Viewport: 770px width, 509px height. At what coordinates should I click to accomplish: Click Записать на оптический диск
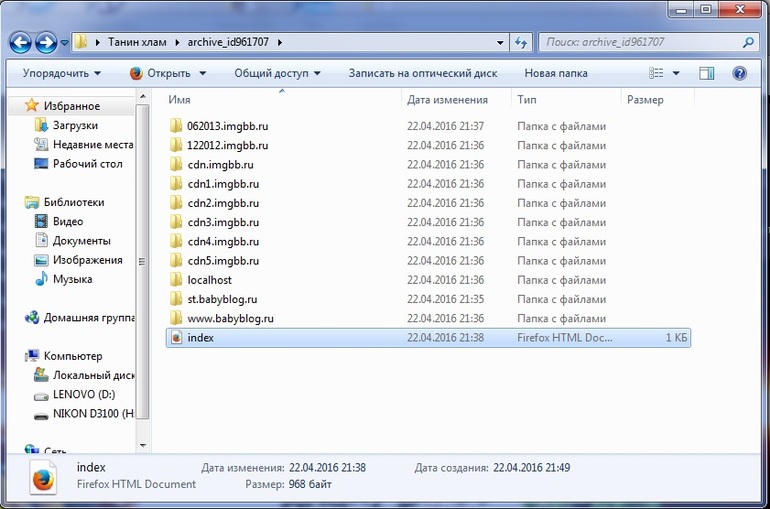pos(421,73)
